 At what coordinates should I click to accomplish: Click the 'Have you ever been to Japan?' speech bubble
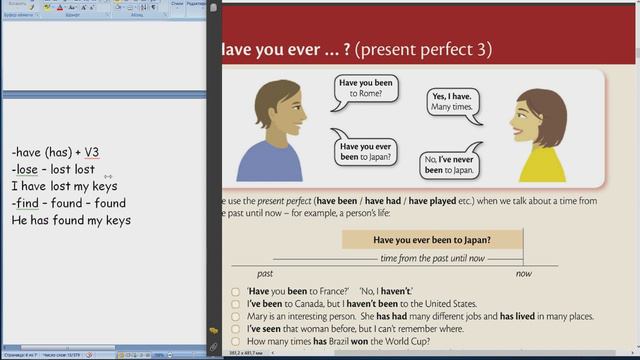[x=365, y=151]
